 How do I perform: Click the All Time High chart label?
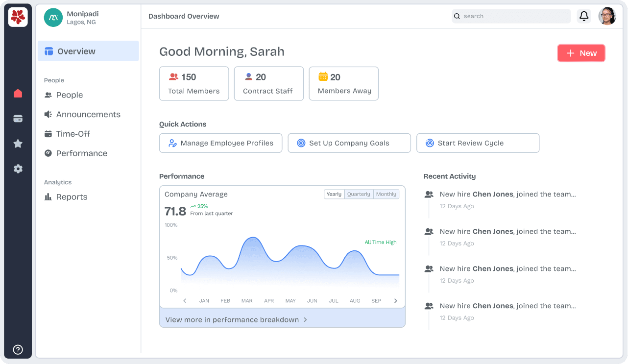[x=381, y=242]
